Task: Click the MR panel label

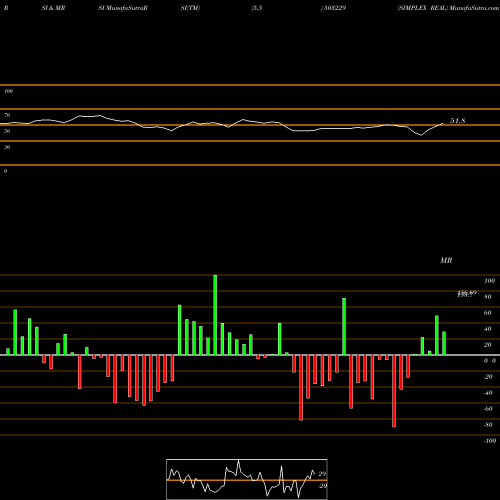Action: 446,260
